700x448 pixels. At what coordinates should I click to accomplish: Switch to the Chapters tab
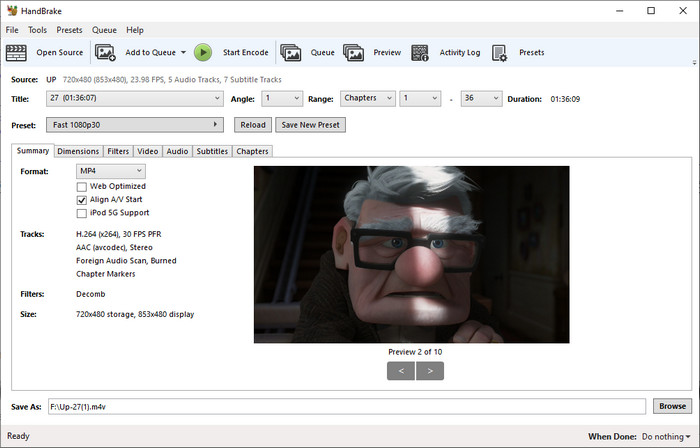[x=252, y=151]
